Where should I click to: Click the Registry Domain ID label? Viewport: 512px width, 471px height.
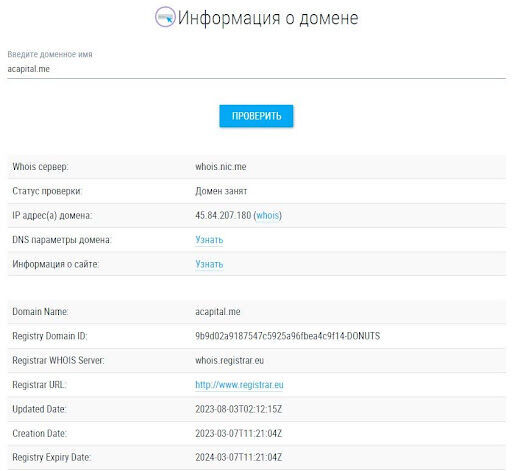click(x=49, y=336)
